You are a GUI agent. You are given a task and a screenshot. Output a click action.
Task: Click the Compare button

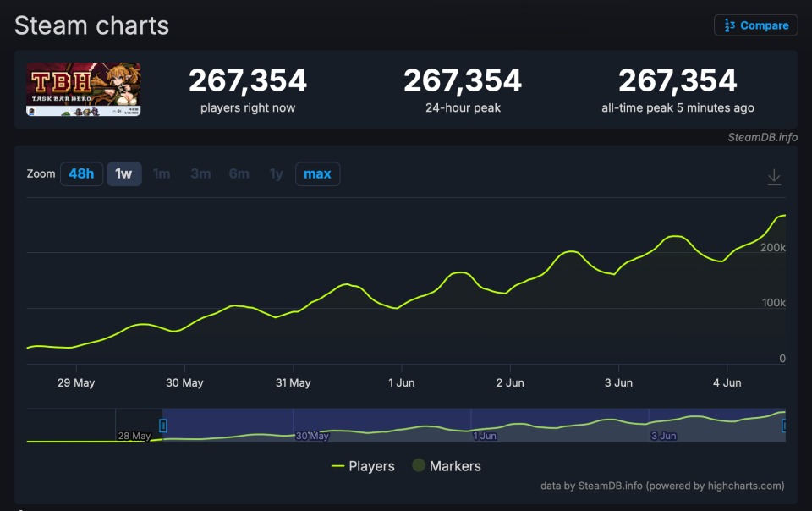click(755, 25)
